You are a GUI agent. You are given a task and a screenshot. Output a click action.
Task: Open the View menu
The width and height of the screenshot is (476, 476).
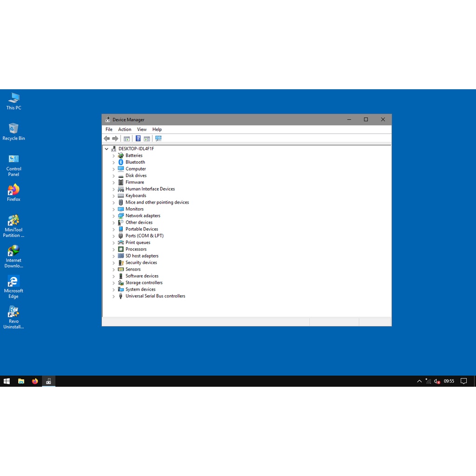pyautogui.click(x=142, y=130)
